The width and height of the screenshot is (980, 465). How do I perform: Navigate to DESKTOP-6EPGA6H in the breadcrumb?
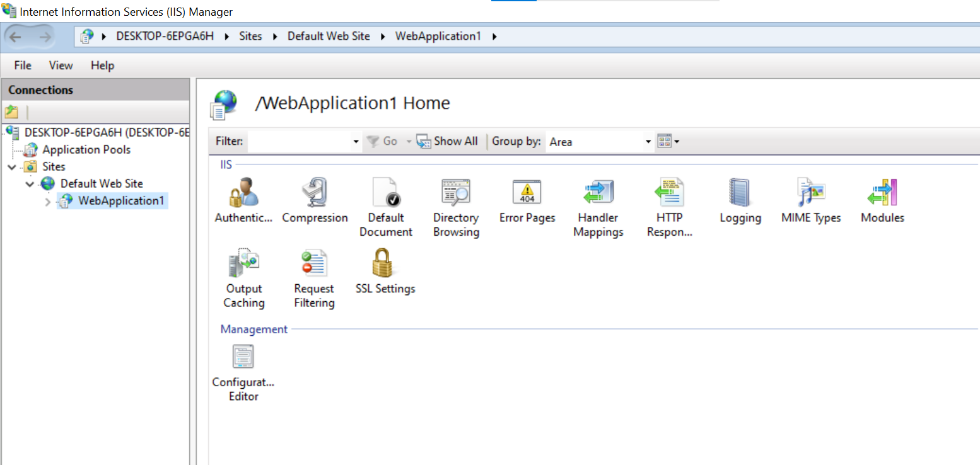tap(165, 37)
